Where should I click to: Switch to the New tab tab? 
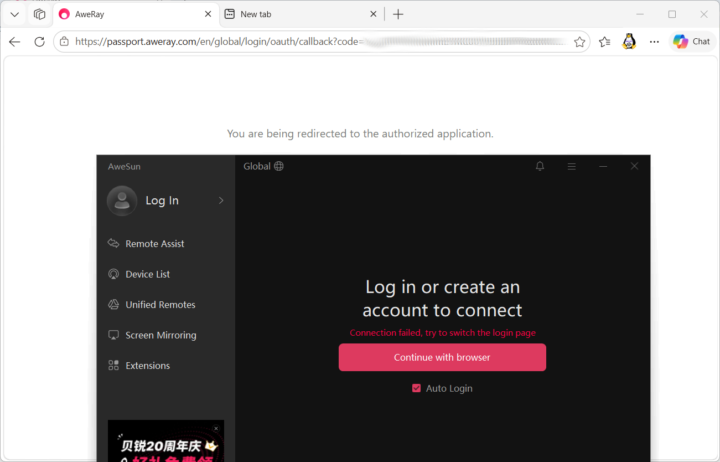coord(301,14)
